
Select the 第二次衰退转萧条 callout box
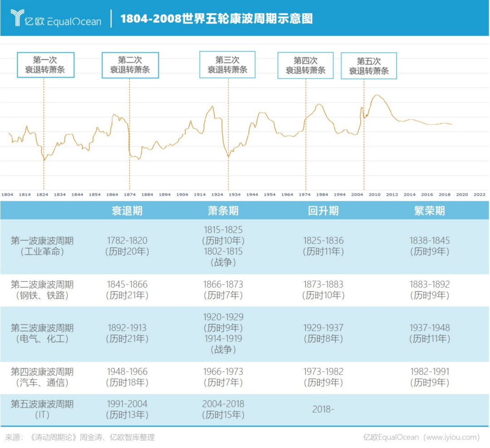click(130, 65)
